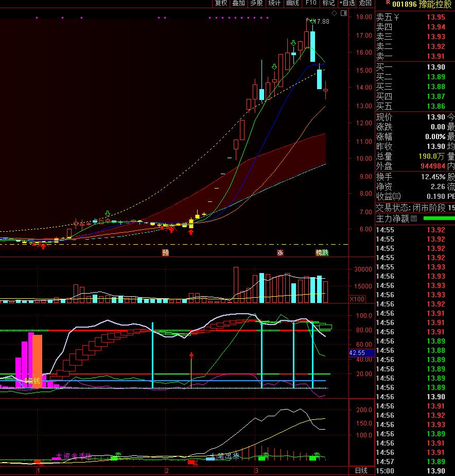The width and height of the screenshot is (455, 476).
Task: Click month marker 2 on the time axis
Action: point(167,471)
